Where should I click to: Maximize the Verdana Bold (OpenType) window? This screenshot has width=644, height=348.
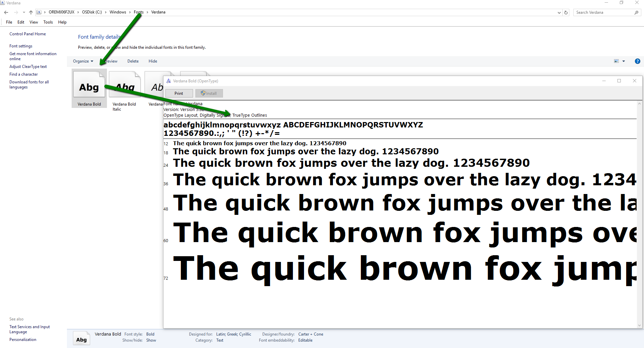pyautogui.click(x=619, y=81)
